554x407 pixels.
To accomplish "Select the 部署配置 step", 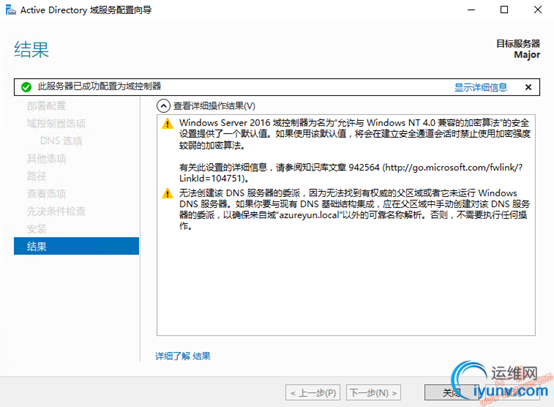I will [46, 106].
